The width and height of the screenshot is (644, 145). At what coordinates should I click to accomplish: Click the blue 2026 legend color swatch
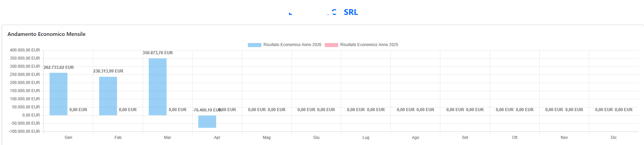click(254, 45)
